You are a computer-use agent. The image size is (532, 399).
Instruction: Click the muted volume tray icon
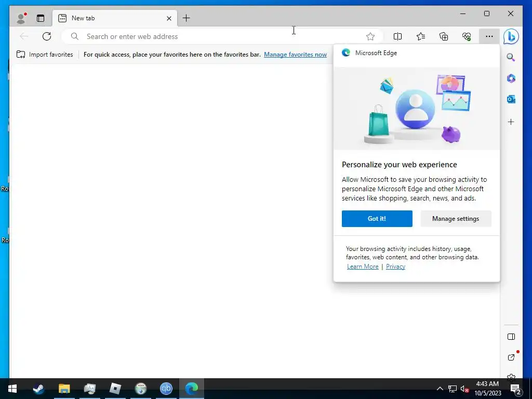coord(464,389)
